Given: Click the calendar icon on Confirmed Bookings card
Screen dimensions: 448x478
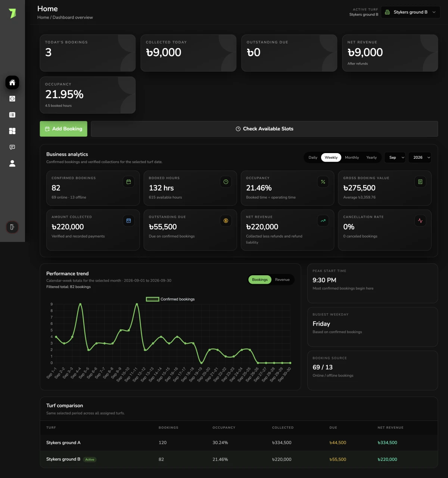Looking at the screenshot, I should (x=128, y=182).
